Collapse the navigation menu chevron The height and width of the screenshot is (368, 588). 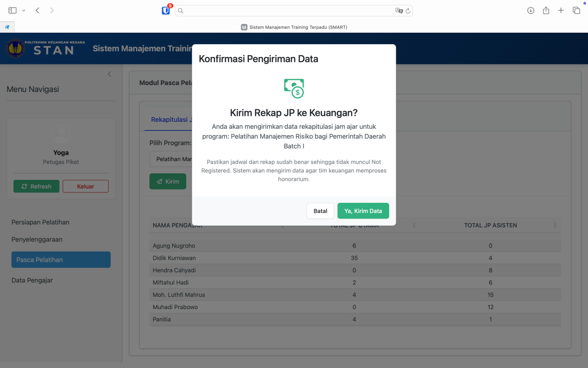[109, 74]
